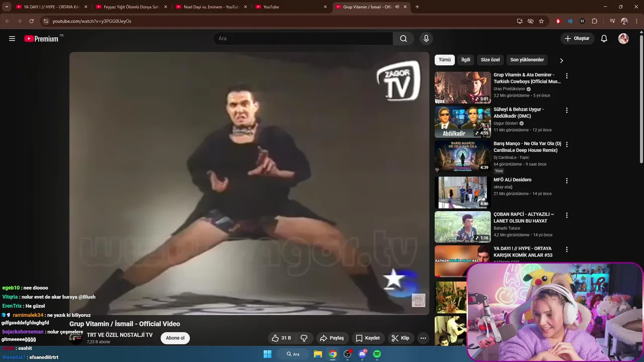Open TRT VE ÖZEL NOSTALJİ TV channel

pyautogui.click(x=120, y=335)
